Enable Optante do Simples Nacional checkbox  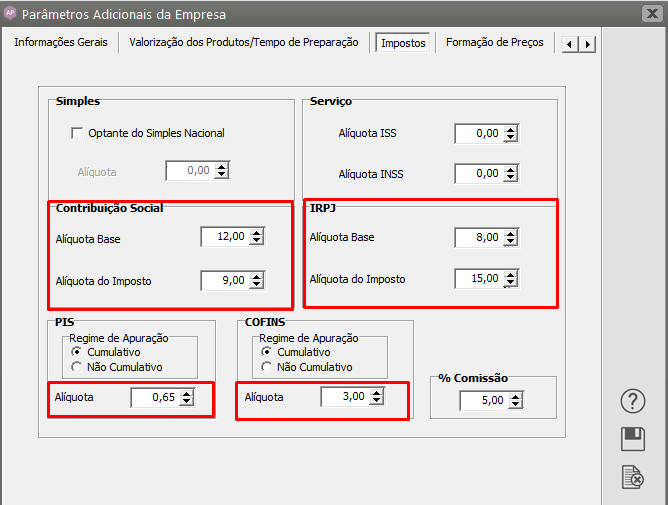pos(77,133)
